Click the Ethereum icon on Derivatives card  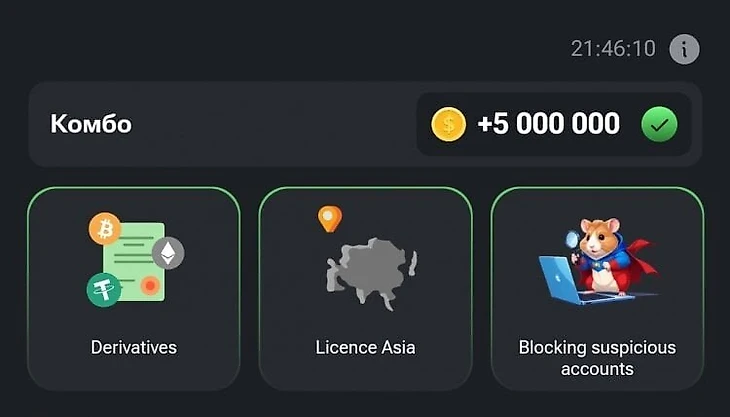(168, 253)
